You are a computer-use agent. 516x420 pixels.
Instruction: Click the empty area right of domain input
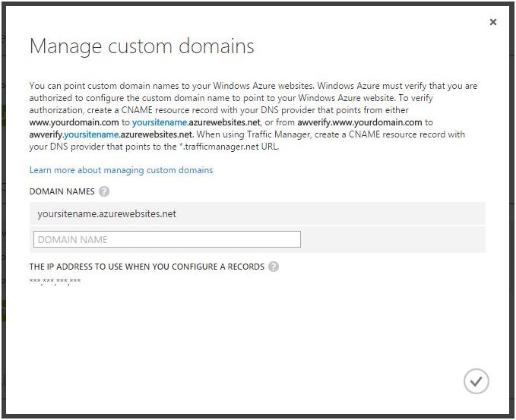click(x=391, y=239)
